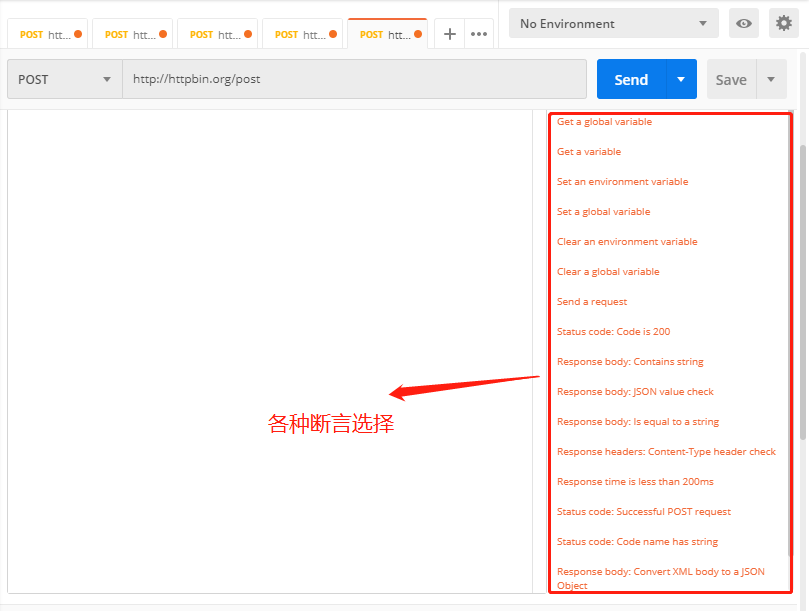Open environment quick look eye icon
Viewport: 809px width, 611px height.
point(743,23)
